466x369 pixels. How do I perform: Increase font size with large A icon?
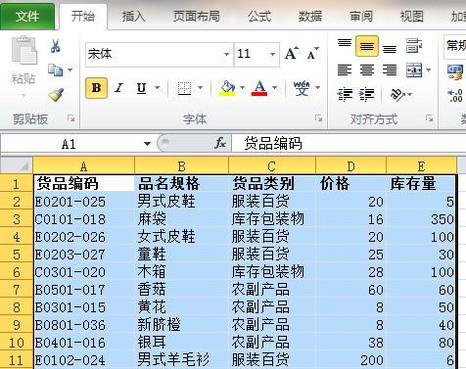(292, 53)
